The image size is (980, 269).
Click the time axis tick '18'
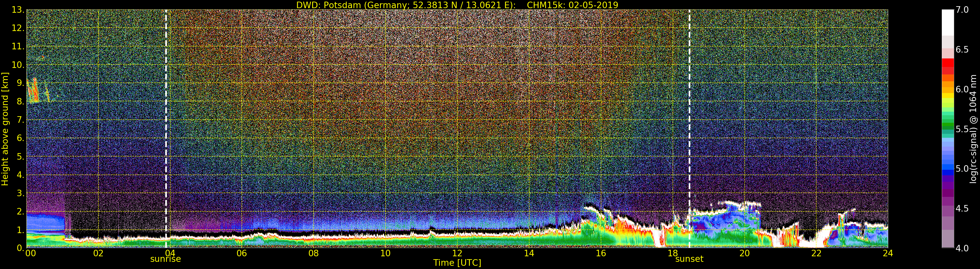(673, 253)
